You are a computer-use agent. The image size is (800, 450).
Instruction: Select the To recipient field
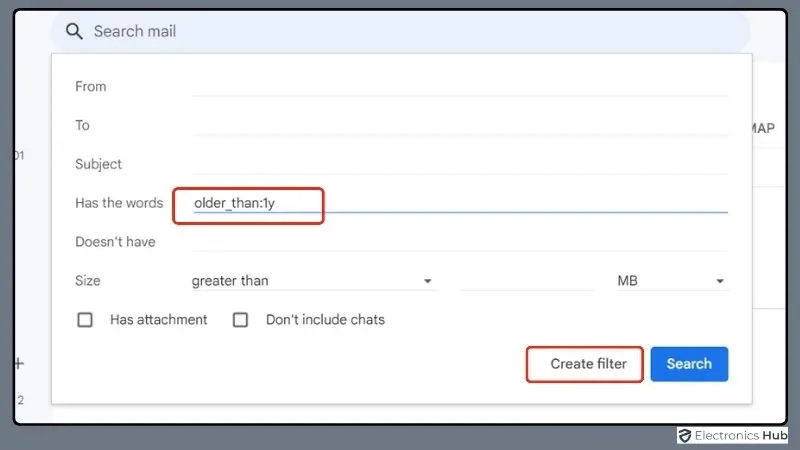tap(460, 125)
